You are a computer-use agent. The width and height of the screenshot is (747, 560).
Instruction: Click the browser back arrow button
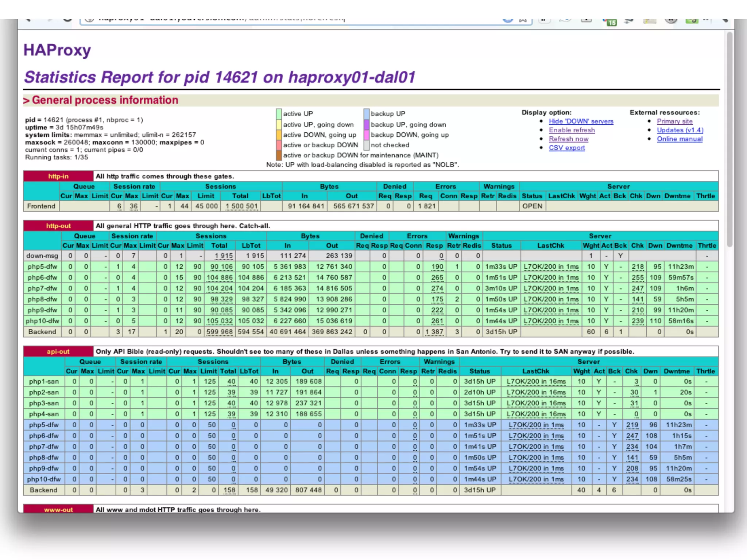[x=28, y=20]
